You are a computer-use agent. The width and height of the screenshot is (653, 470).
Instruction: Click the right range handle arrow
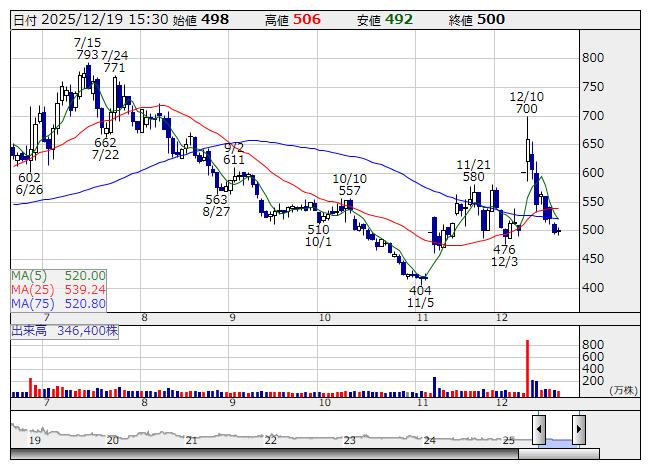579,429
